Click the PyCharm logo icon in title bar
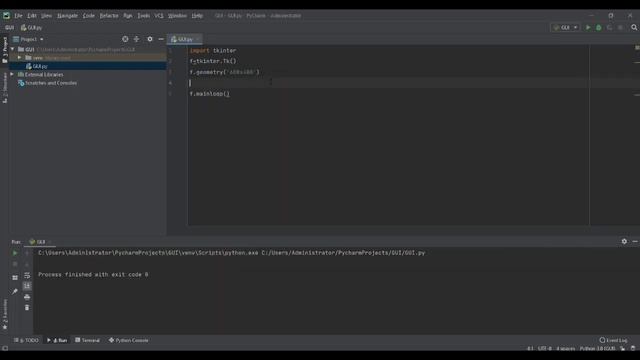The image size is (640, 360). tap(7, 16)
